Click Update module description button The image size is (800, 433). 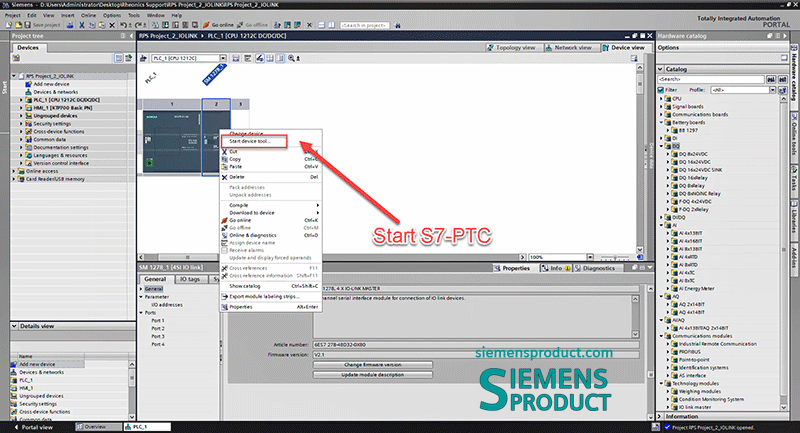(372, 375)
